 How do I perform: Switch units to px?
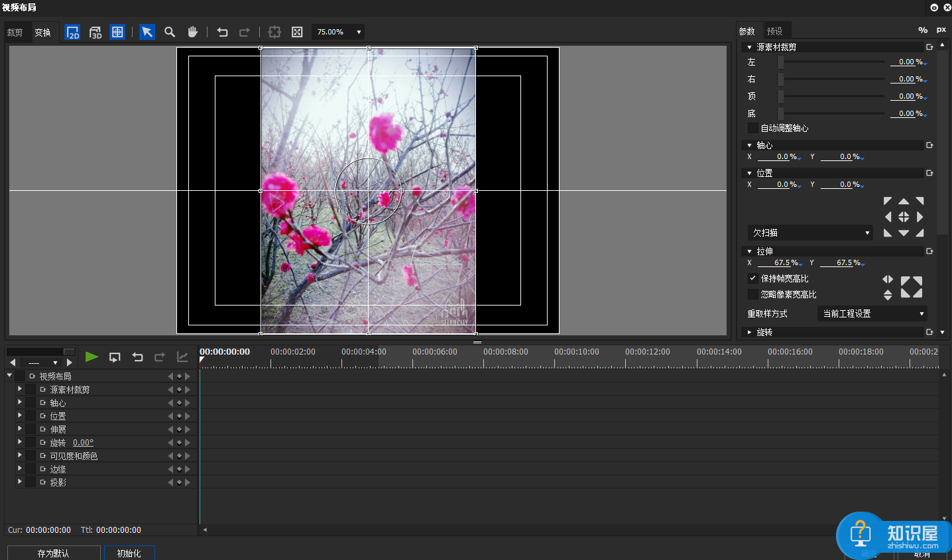941,30
